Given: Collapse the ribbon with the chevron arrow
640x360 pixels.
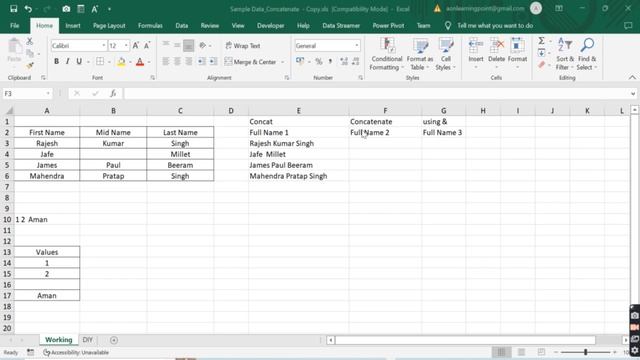Looking at the screenshot, I should click(632, 78).
